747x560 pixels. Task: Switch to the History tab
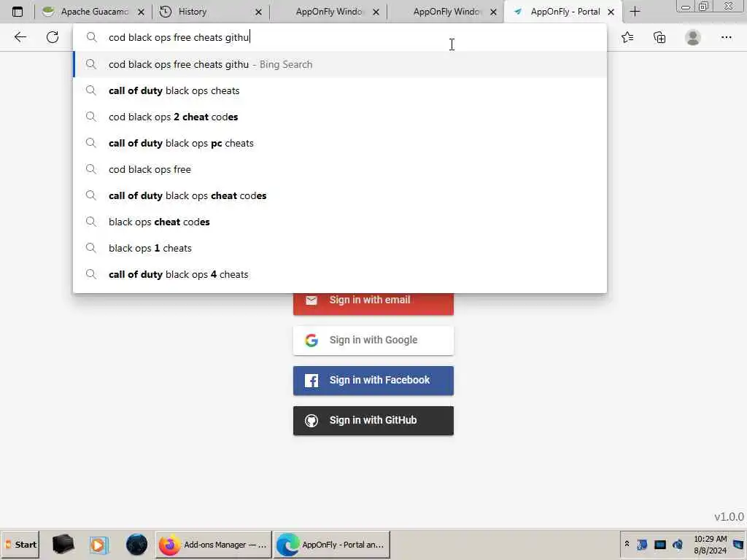pyautogui.click(x=211, y=12)
